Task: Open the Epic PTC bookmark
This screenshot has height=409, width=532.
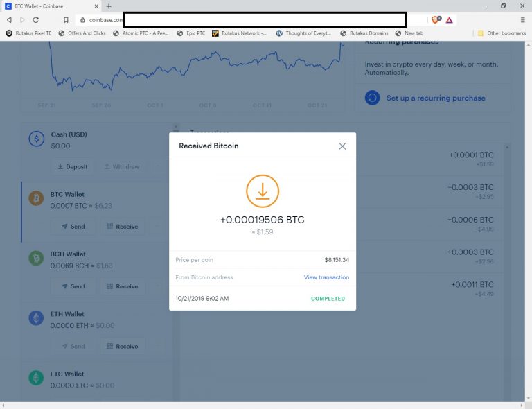Action: pos(191,33)
